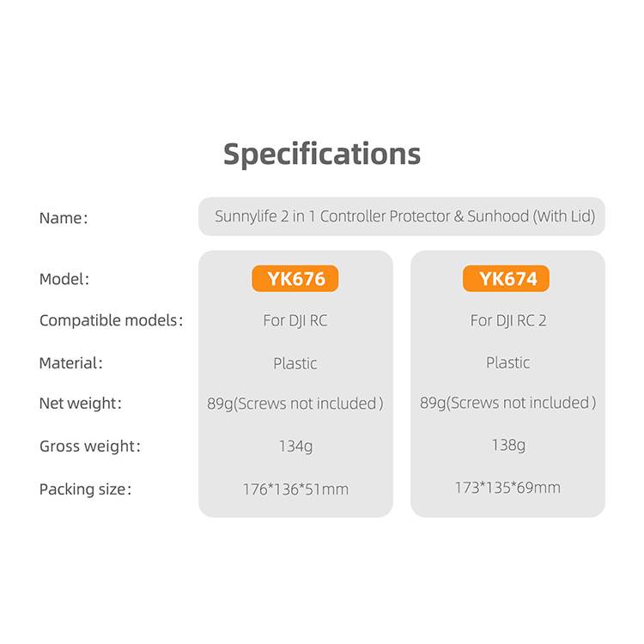The width and height of the screenshot is (644, 644).
Task: Click the orange YK674 model badge
Action: [507, 279]
